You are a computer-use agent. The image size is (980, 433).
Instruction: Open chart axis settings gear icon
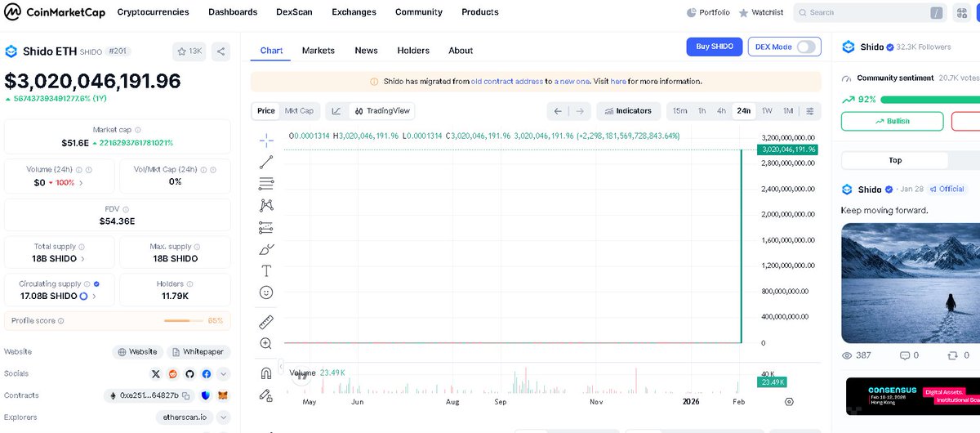(789, 402)
